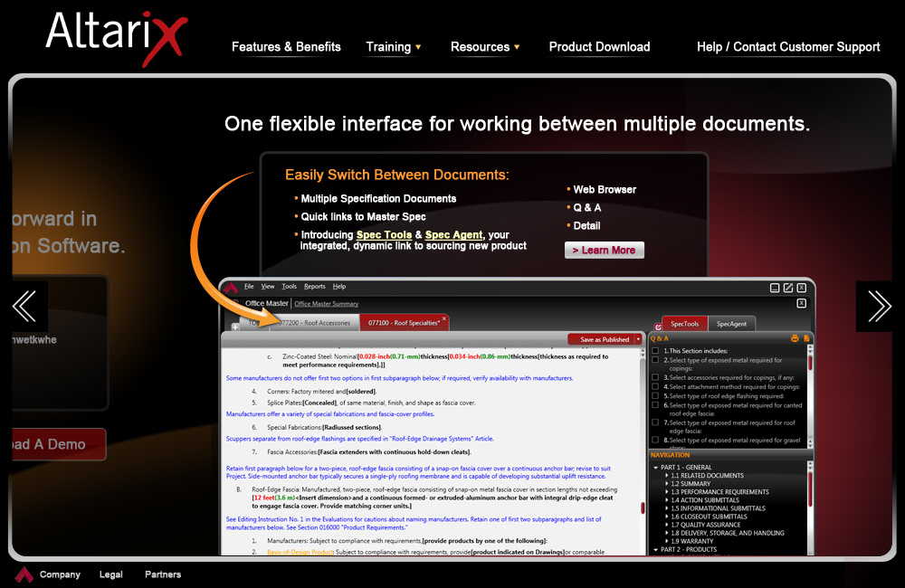
Task: Collapse PART 2 - PRODUCTS in Navigation
Action: [x=655, y=550]
